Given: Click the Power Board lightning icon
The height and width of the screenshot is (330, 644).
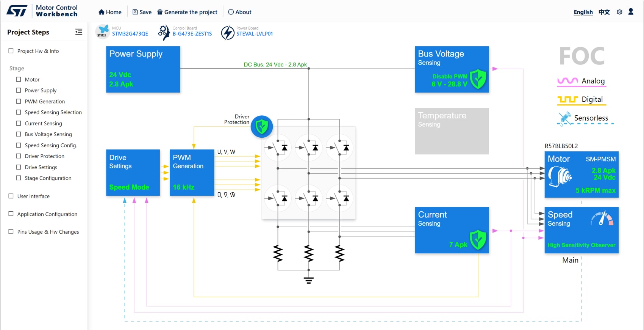Looking at the screenshot, I should (x=228, y=33).
